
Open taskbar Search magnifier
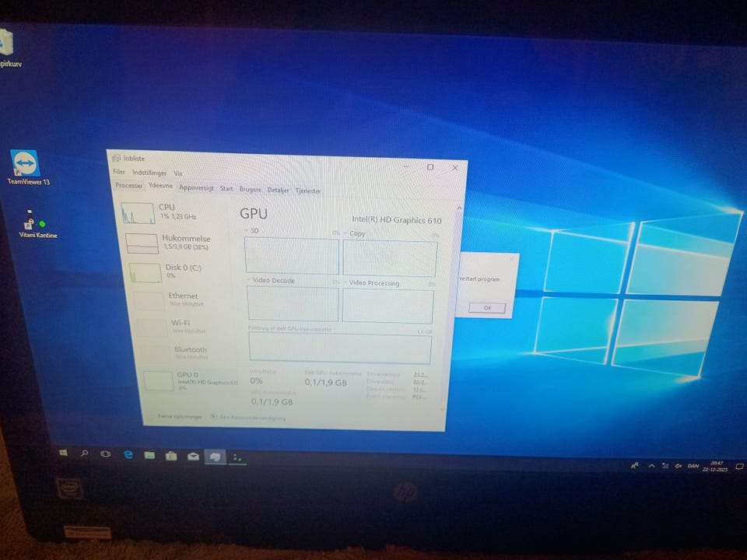pyautogui.click(x=84, y=453)
